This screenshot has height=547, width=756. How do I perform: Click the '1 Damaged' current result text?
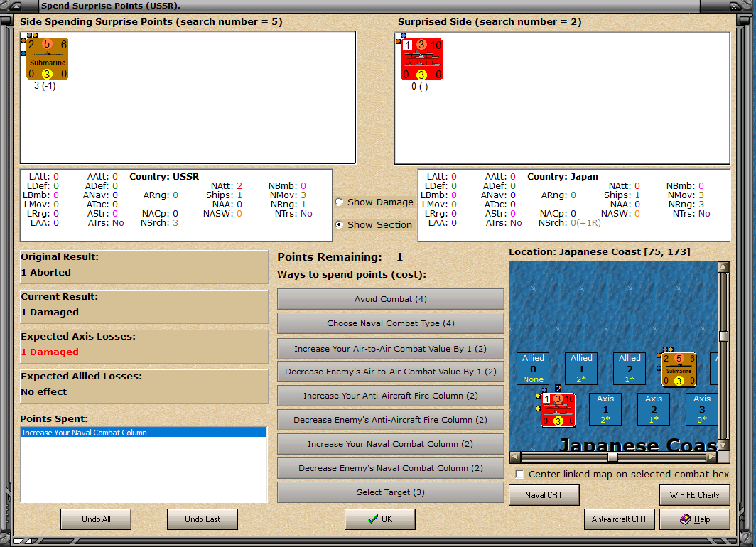click(x=50, y=313)
